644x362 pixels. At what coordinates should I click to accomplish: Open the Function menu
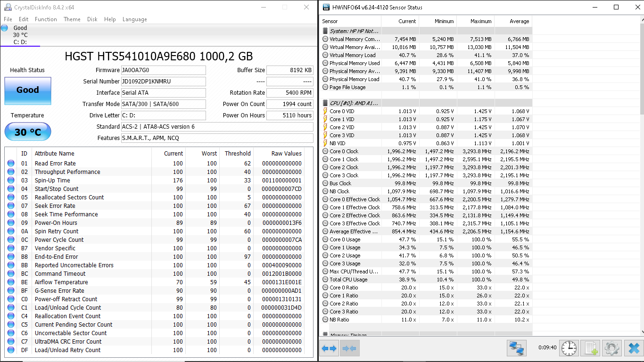click(46, 19)
